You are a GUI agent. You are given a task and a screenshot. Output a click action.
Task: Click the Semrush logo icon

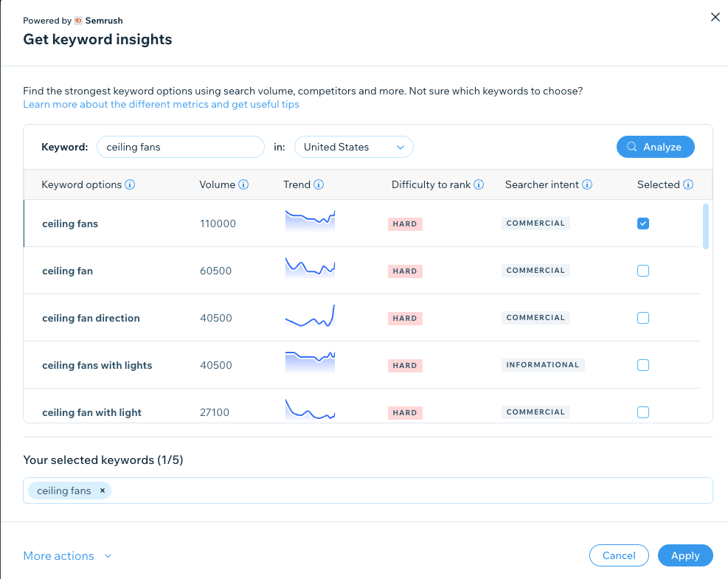pos(78,21)
